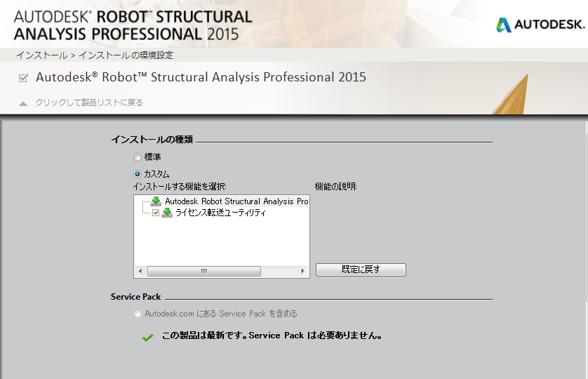Select the ライセンス転送ユーティリティ tree row
Image resolution: width=588 pixels, height=379 pixels.
pos(220,213)
